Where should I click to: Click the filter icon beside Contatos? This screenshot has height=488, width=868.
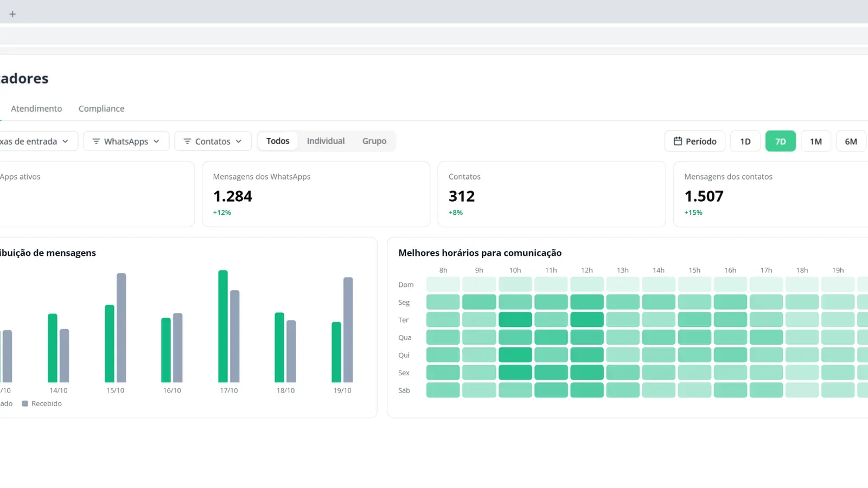(187, 142)
